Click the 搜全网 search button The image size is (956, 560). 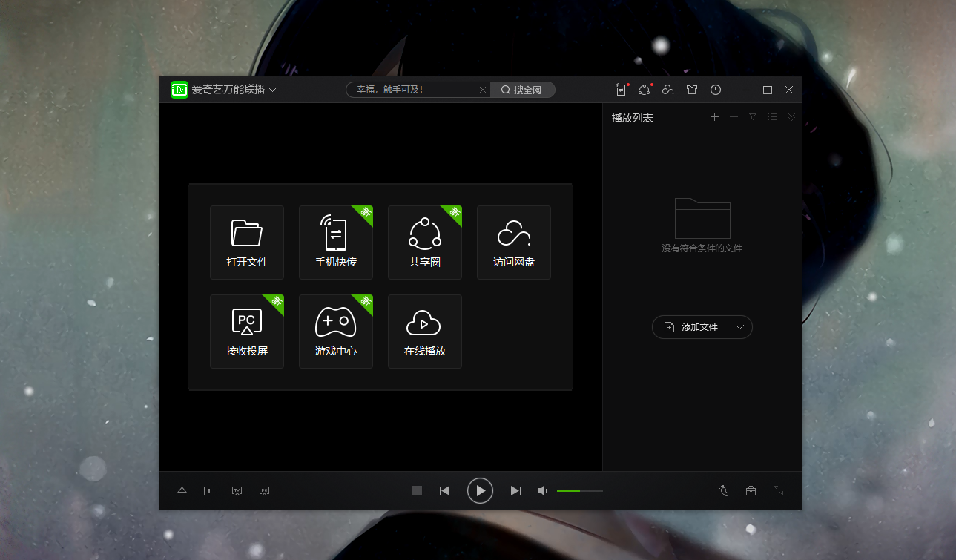522,90
